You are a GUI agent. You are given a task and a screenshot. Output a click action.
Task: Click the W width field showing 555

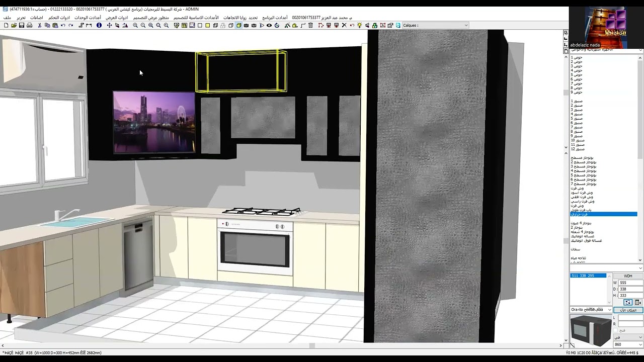(630, 283)
